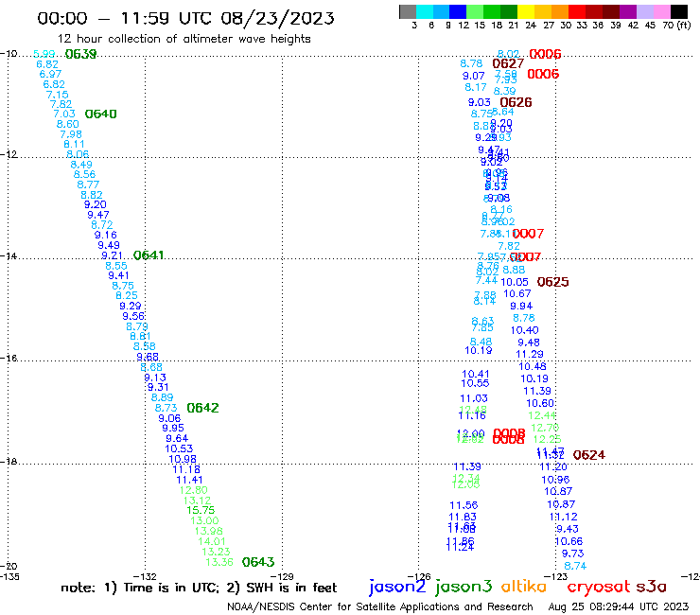Click the wave height value 8.74
This screenshot has height=615, width=700.
[x=575, y=567]
